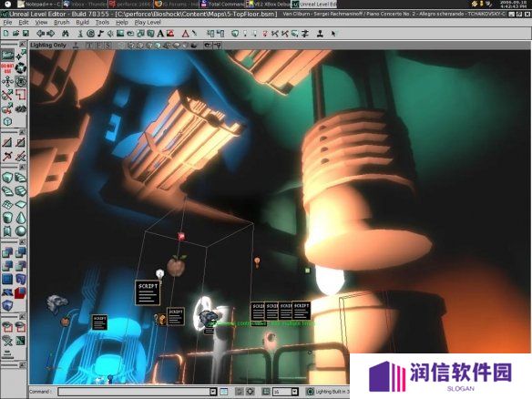
Task: Select the Cube brush builder tool
Action: coord(7,178)
